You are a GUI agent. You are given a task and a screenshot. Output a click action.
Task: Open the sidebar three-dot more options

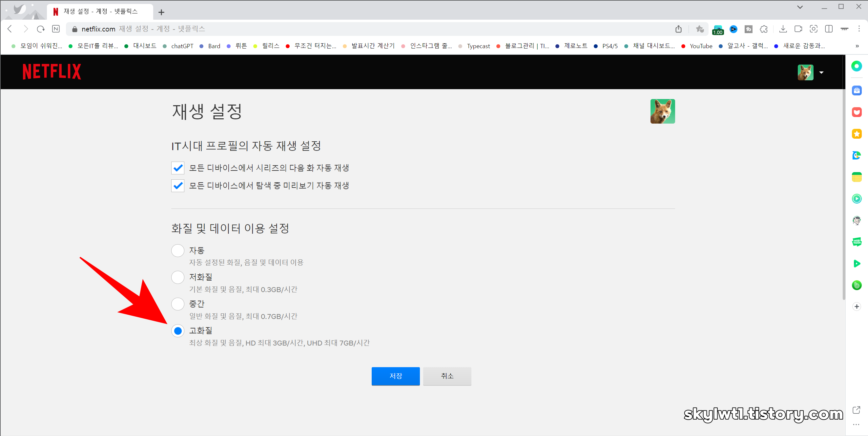pos(856,425)
